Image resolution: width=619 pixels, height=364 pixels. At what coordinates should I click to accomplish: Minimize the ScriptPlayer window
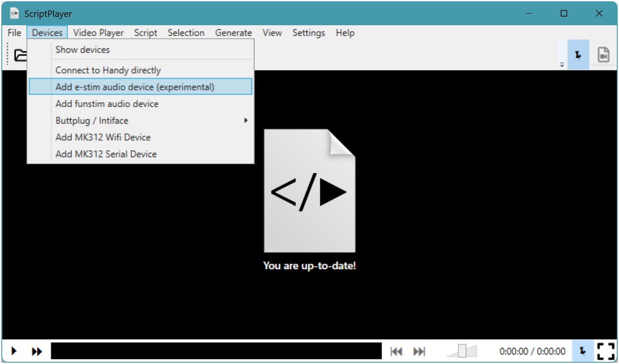pos(529,13)
